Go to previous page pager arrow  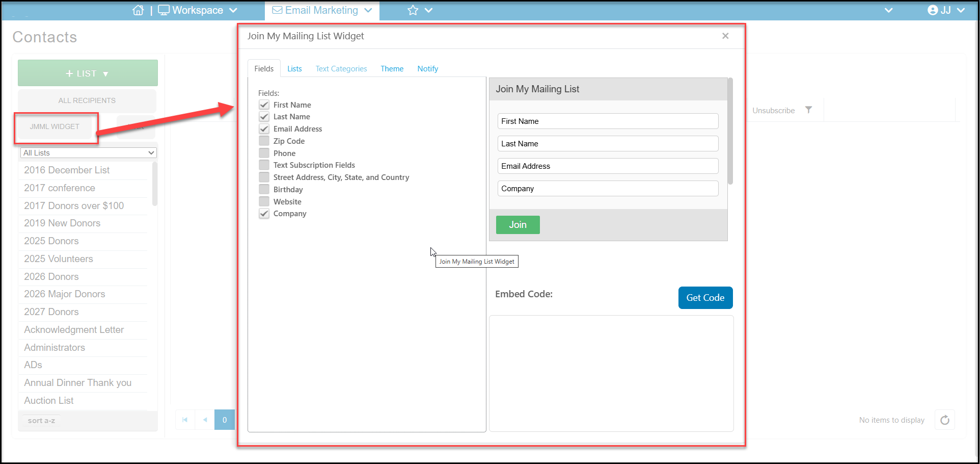pos(205,420)
